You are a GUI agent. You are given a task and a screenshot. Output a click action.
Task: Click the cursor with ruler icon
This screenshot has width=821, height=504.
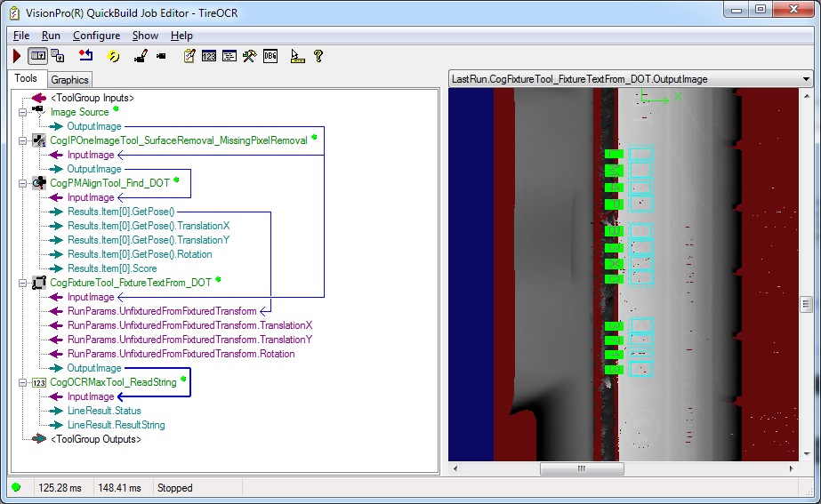(297, 56)
